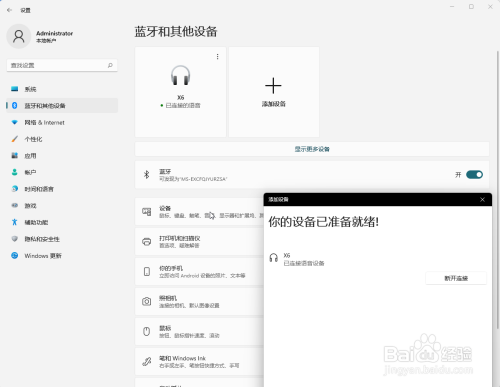Click the 网络 wifi icon in sidebar
The width and height of the screenshot is (500, 387).
[x=15, y=122]
